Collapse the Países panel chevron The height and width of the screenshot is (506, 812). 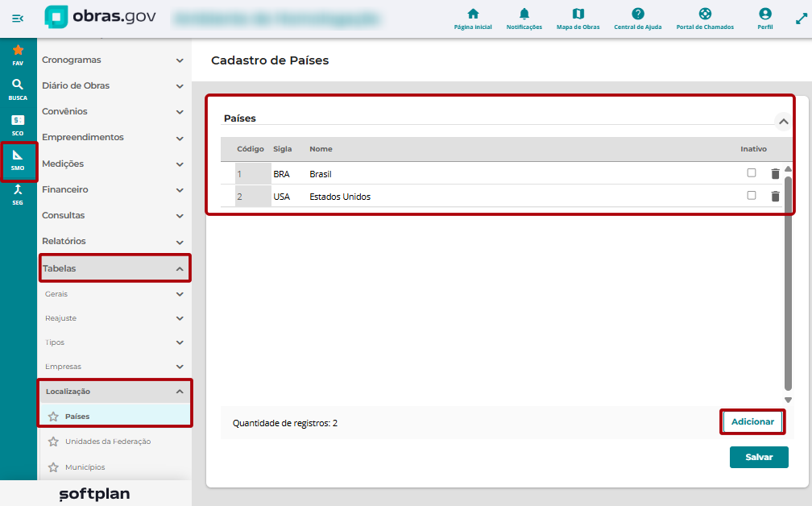[x=784, y=122]
